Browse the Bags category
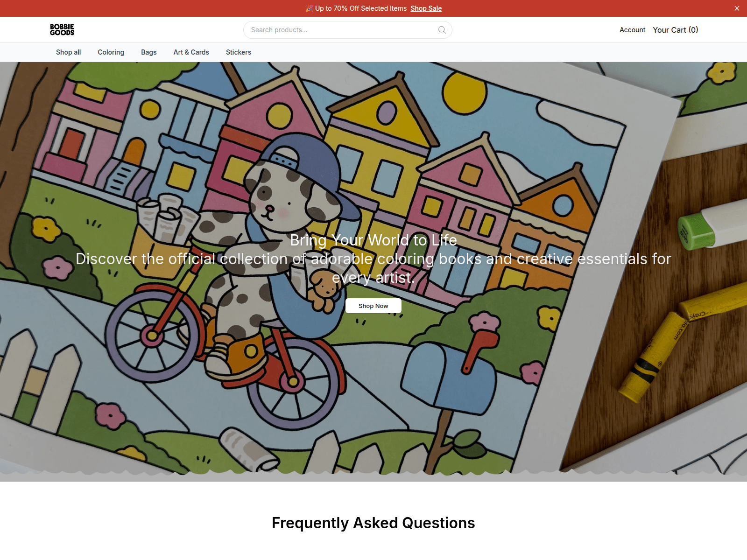The image size is (747, 560). [148, 52]
